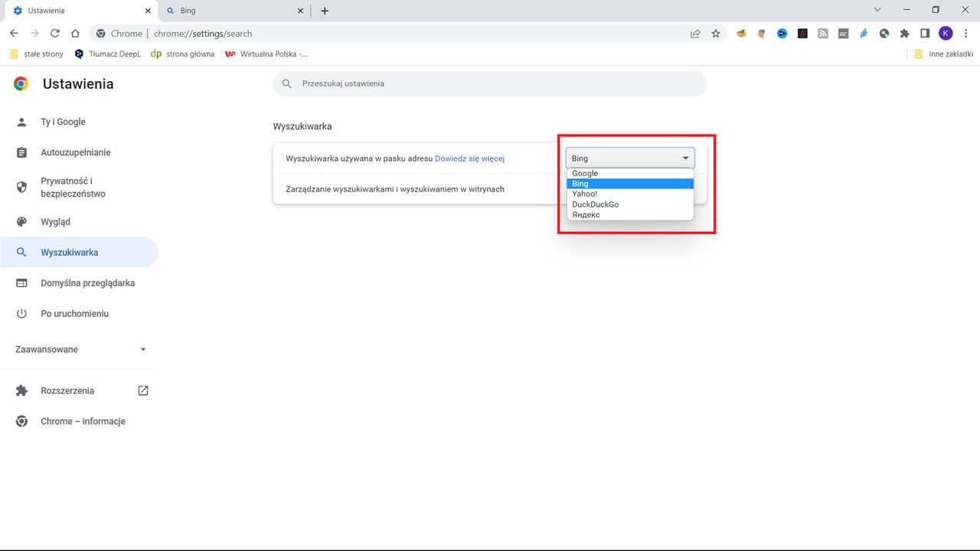The image size is (980, 551).
Task: Open the 'Inne zakładki' folder
Action: click(943, 54)
